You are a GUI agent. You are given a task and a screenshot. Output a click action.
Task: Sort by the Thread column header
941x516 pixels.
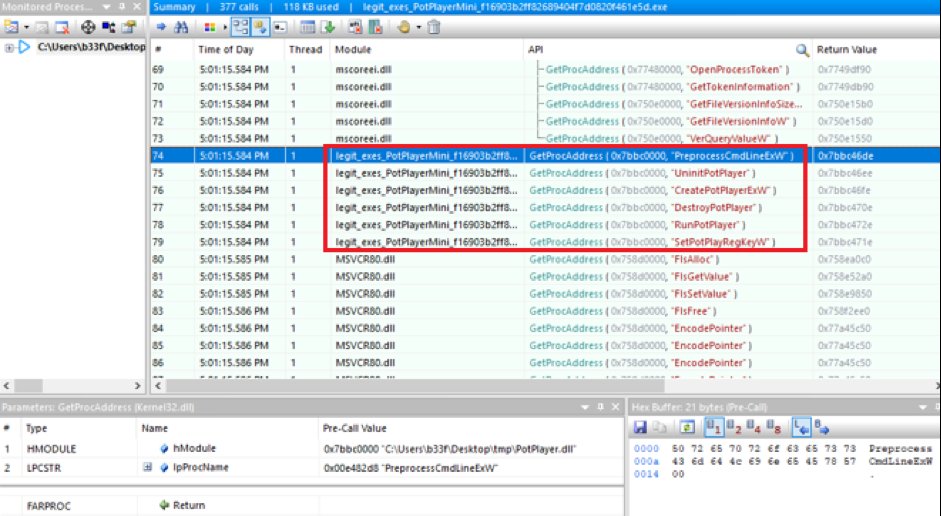pyautogui.click(x=307, y=50)
